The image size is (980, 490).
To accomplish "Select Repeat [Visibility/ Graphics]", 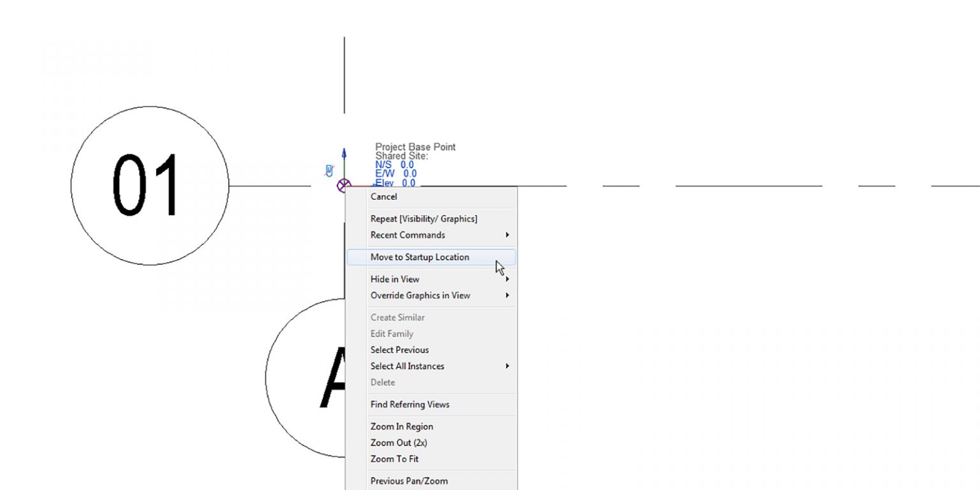I will pyautogui.click(x=422, y=218).
